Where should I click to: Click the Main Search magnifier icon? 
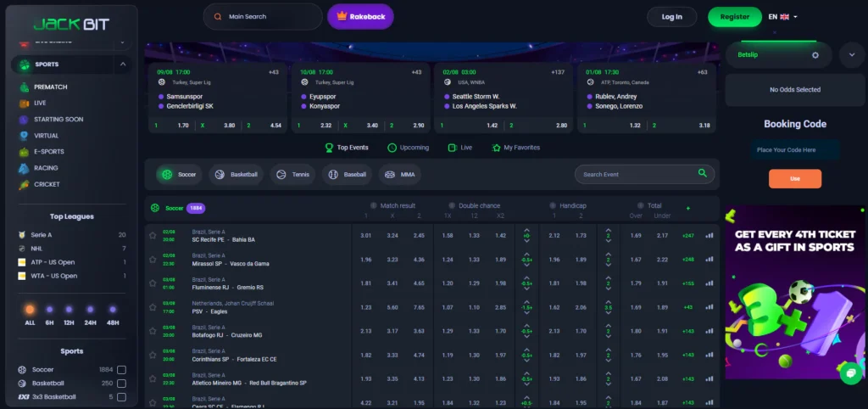click(x=218, y=17)
